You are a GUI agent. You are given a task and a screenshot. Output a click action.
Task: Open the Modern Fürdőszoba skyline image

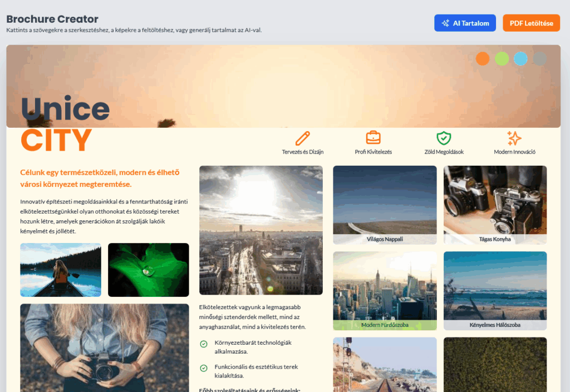pyautogui.click(x=385, y=286)
